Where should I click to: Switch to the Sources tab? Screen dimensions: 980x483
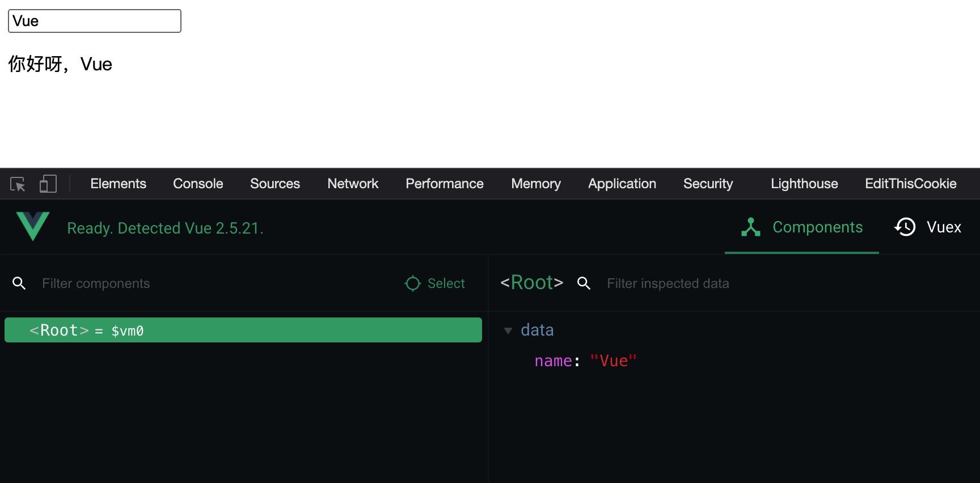point(275,184)
